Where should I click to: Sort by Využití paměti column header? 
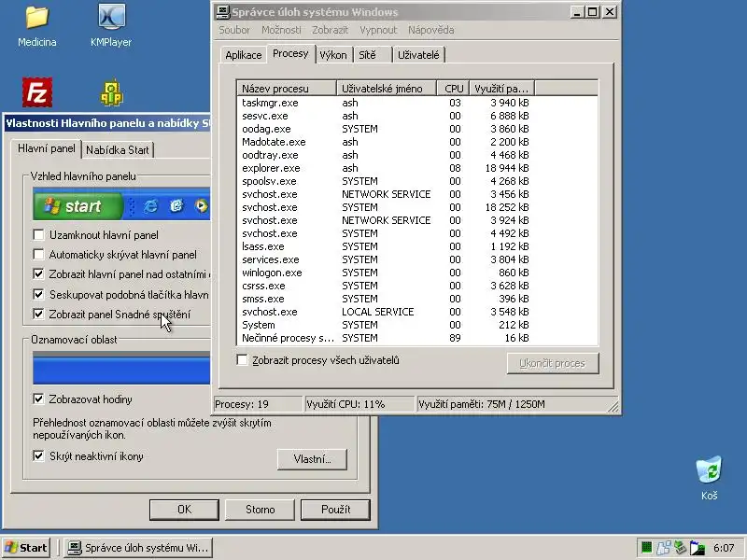pyautogui.click(x=501, y=89)
